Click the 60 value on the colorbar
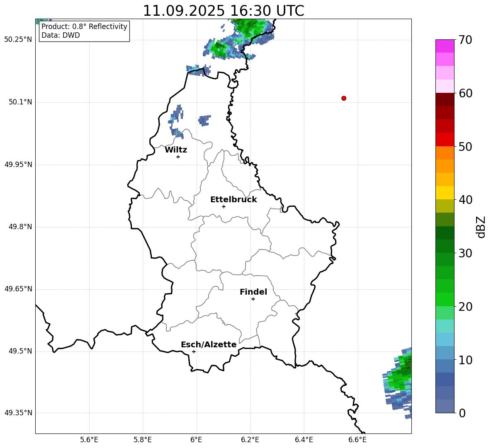The height and width of the screenshot is (448, 491). coord(465,93)
